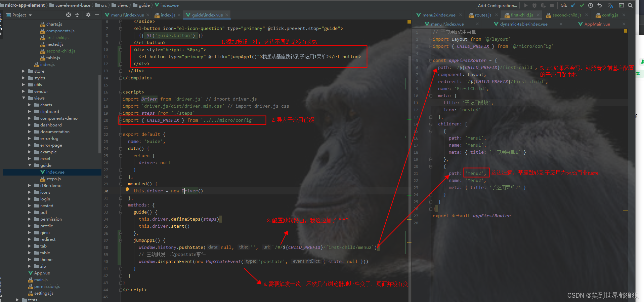Open Search Everywhere magnifier icon
Viewport: 644px width, 302px height.
click(x=630, y=5)
